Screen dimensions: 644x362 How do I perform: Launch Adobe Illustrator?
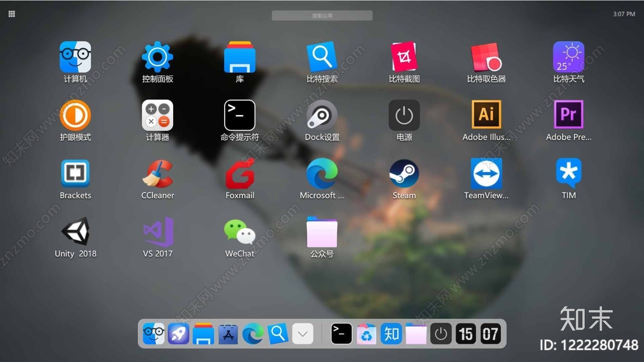click(486, 115)
